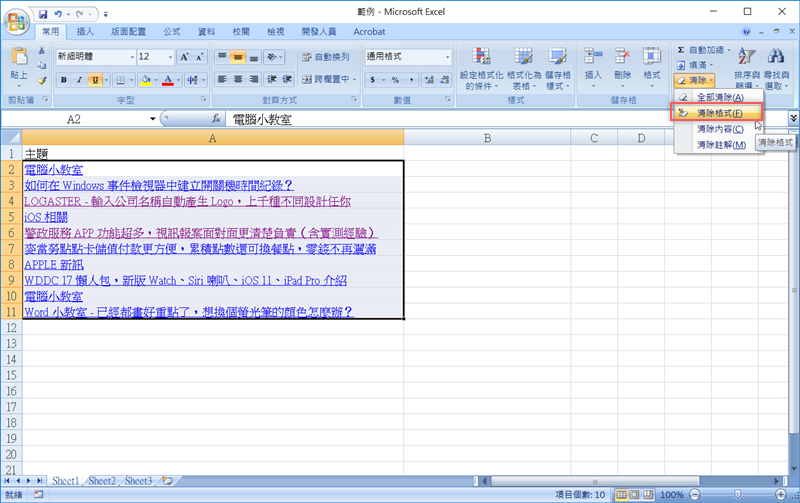Screen dimensions: 800x503
Task: Click the Format Painter brush icon
Action: tap(42, 80)
